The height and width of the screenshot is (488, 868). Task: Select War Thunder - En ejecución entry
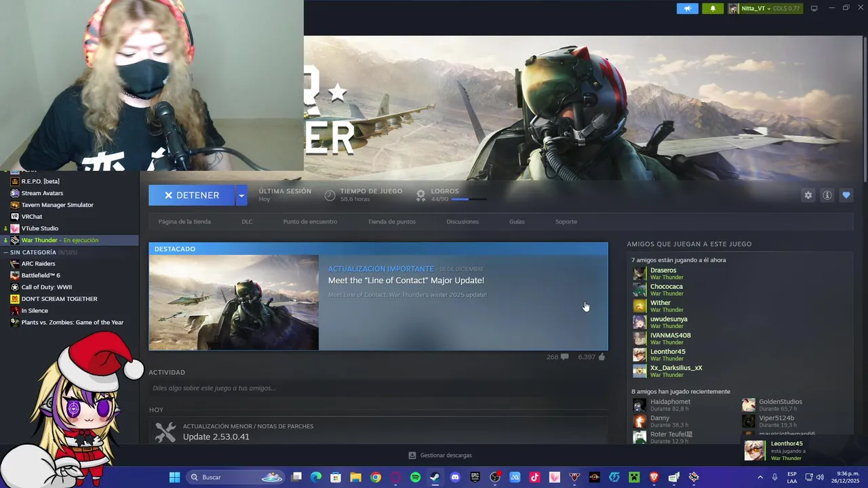pyautogui.click(x=70, y=240)
